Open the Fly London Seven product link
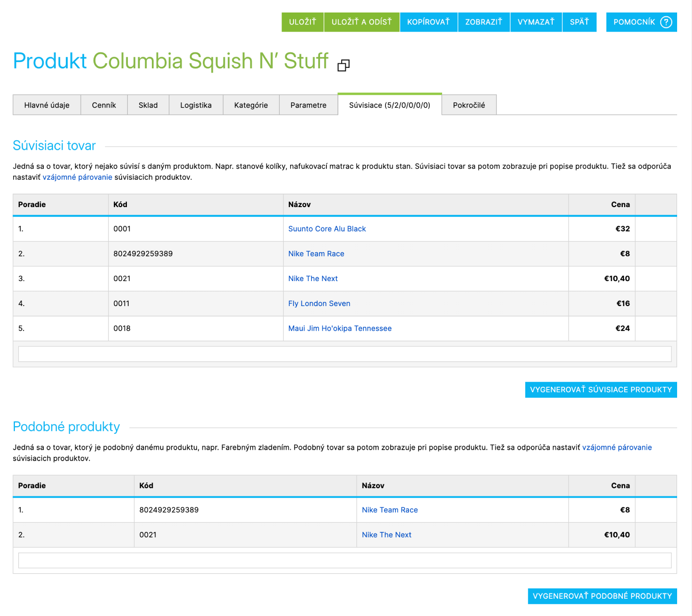 (x=320, y=304)
